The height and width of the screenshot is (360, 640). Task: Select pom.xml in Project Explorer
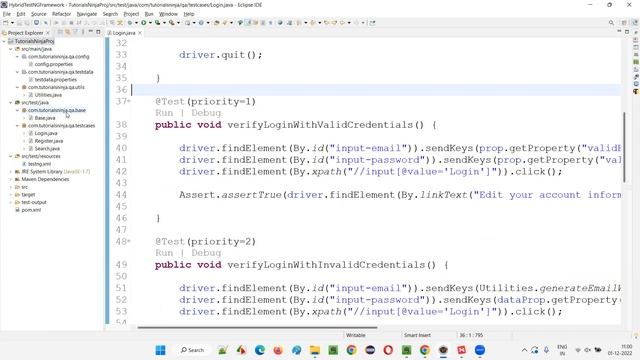31,210
